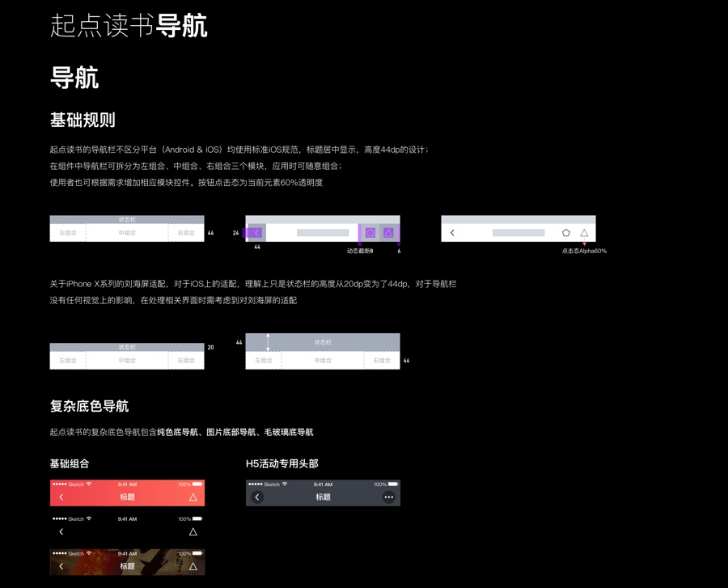Click the pentagon icon in the rightmost nav mockup
The image size is (728, 588).
pos(566,232)
